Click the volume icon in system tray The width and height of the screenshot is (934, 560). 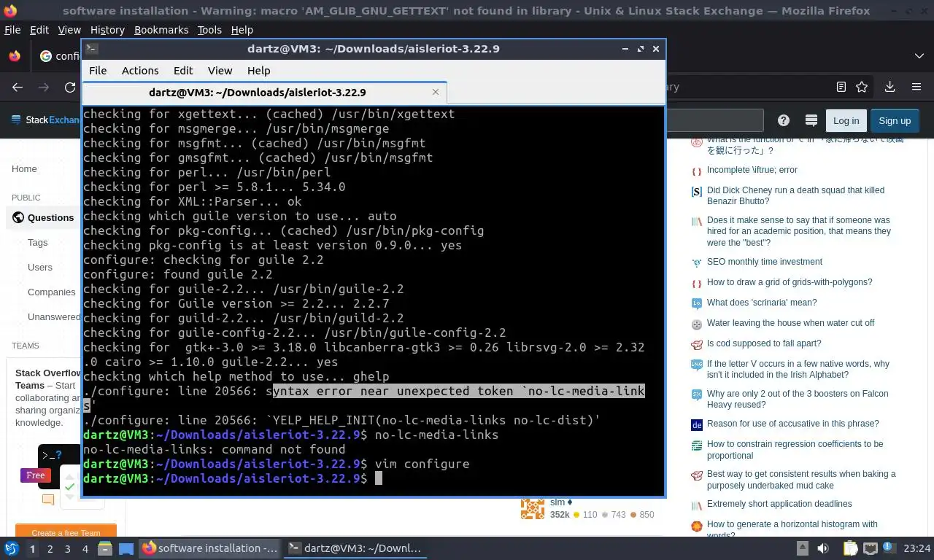pos(823,548)
